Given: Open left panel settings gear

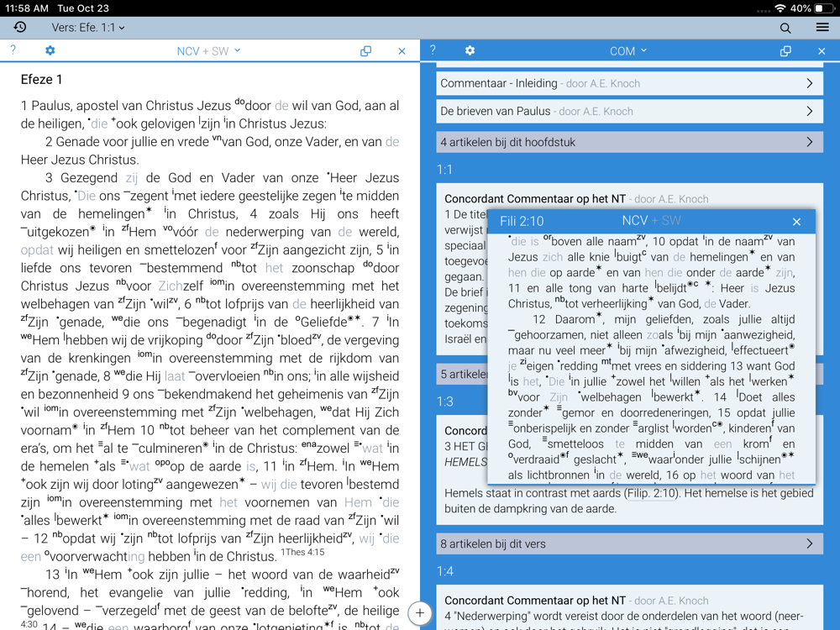Looking at the screenshot, I should pyautogui.click(x=50, y=51).
